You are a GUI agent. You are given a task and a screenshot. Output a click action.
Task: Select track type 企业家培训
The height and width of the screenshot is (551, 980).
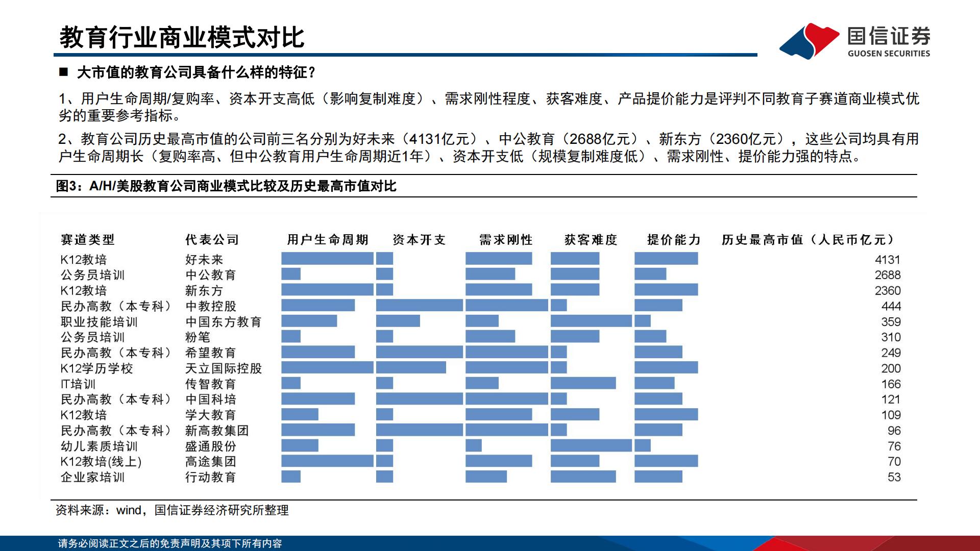coord(93,478)
